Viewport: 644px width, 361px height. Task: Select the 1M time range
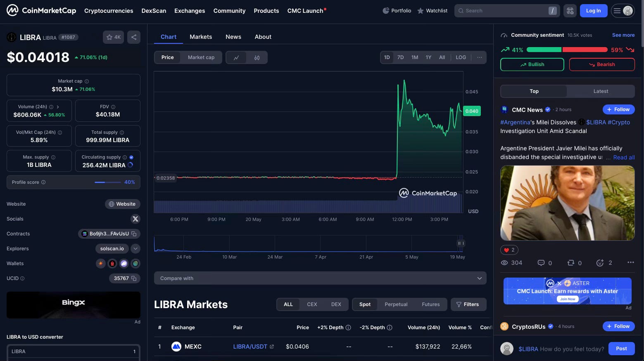point(415,57)
